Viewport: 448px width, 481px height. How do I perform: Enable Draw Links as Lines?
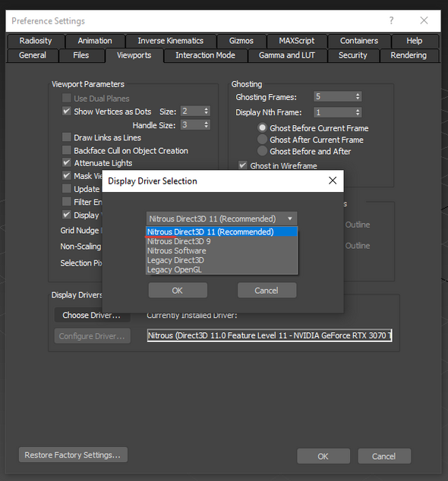tap(66, 137)
